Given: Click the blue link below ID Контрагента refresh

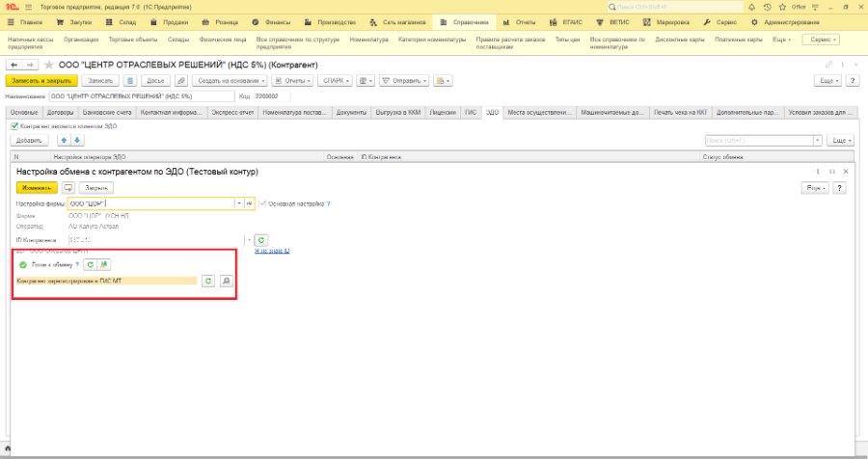Looking at the screenshot, I should pos(272,251).
